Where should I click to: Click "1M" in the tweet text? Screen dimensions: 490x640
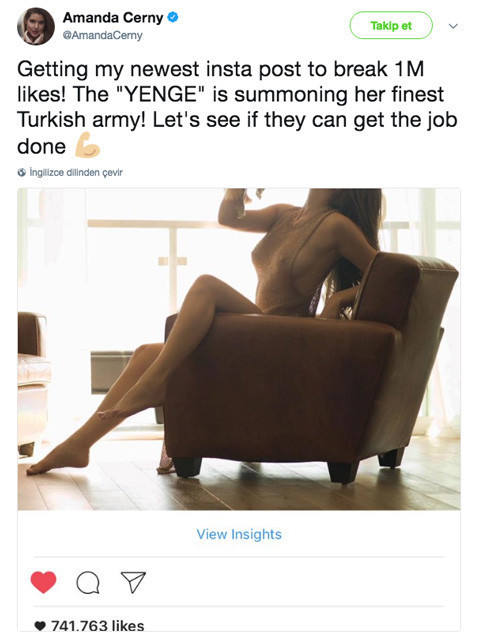click(409, 69)
